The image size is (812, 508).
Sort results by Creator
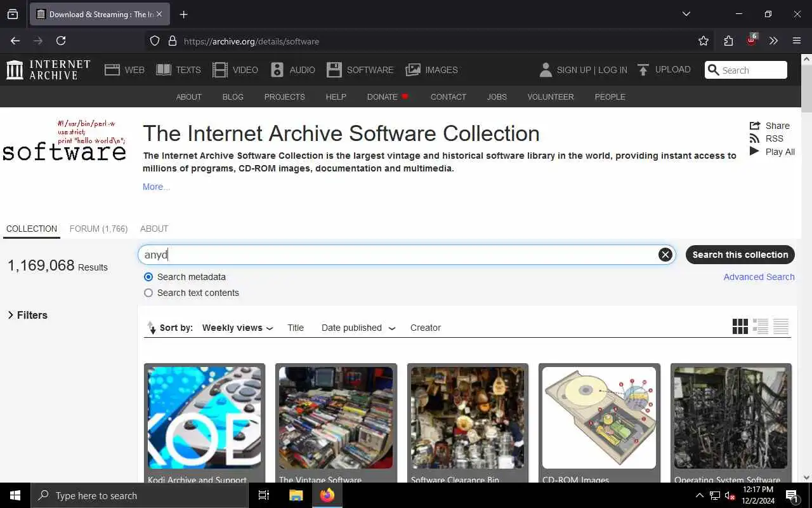pos(425,328)
